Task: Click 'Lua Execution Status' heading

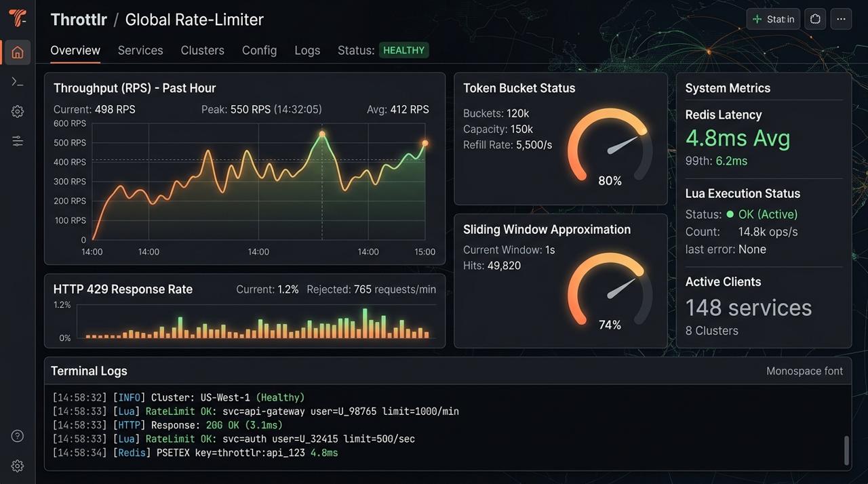Action: (x=743, y=193)
